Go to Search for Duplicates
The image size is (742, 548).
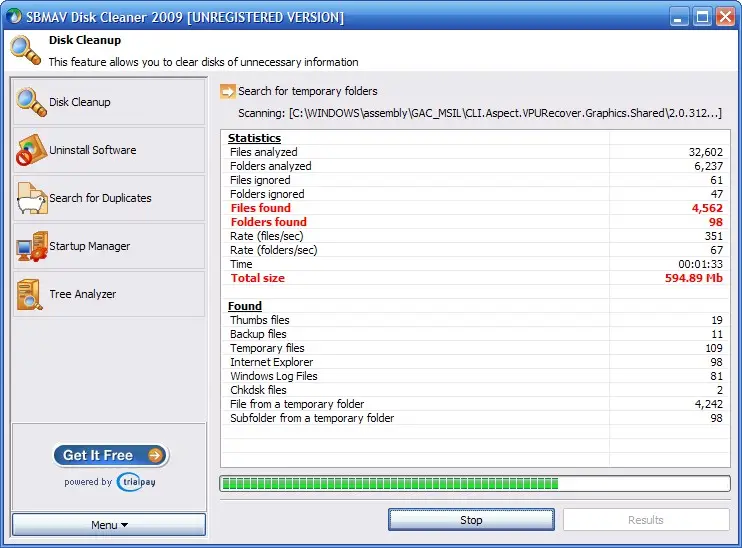coord(109,198)
